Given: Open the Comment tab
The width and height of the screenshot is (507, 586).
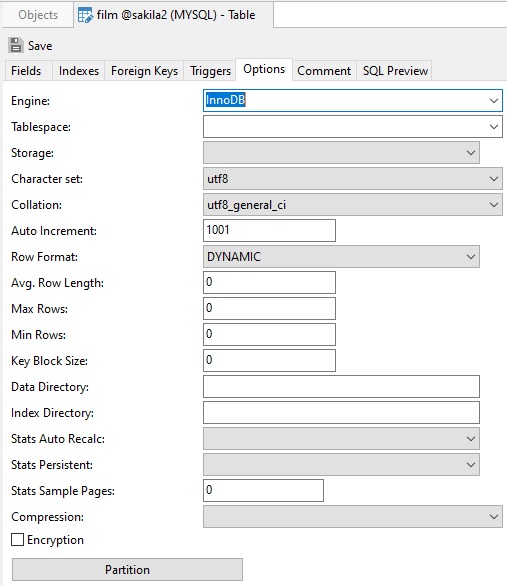Looking at the screenshot, I should (324, 70).
